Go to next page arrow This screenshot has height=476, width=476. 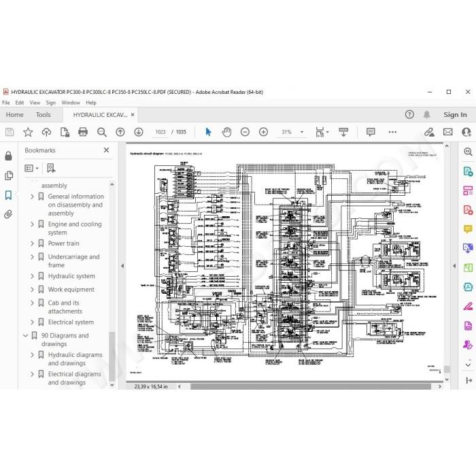[x=139, y=132]
